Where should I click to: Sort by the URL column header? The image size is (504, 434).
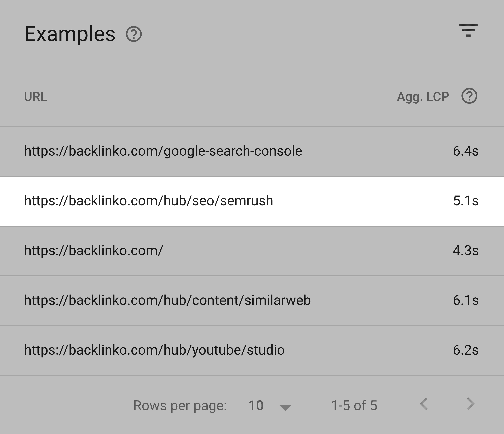[x=35, y=97]
